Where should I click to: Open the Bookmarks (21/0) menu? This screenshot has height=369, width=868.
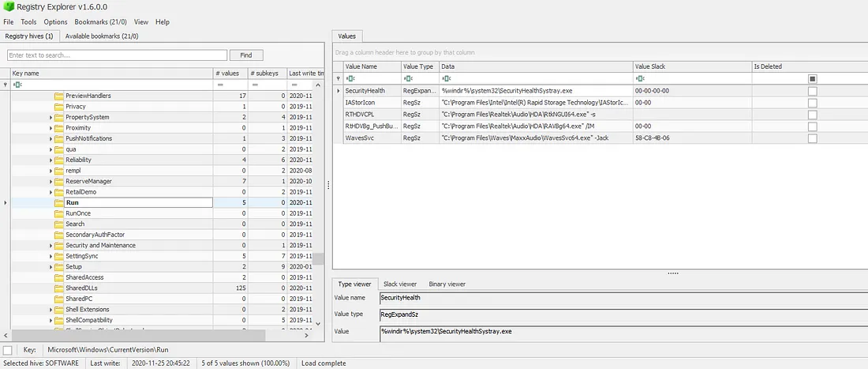pyautogui.click(x=101, y=22)
